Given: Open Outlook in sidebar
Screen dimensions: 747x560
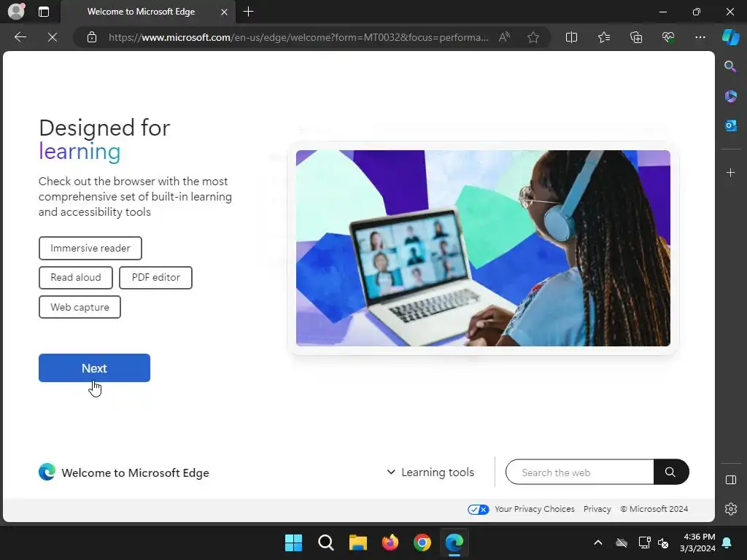Looking at the screenshot, I should pyautogui.click(x=730, y=125).
